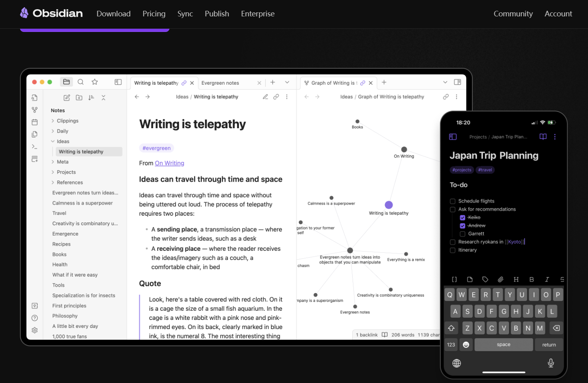Expand the Projects folder
The image size is (588, 383).
66,172
